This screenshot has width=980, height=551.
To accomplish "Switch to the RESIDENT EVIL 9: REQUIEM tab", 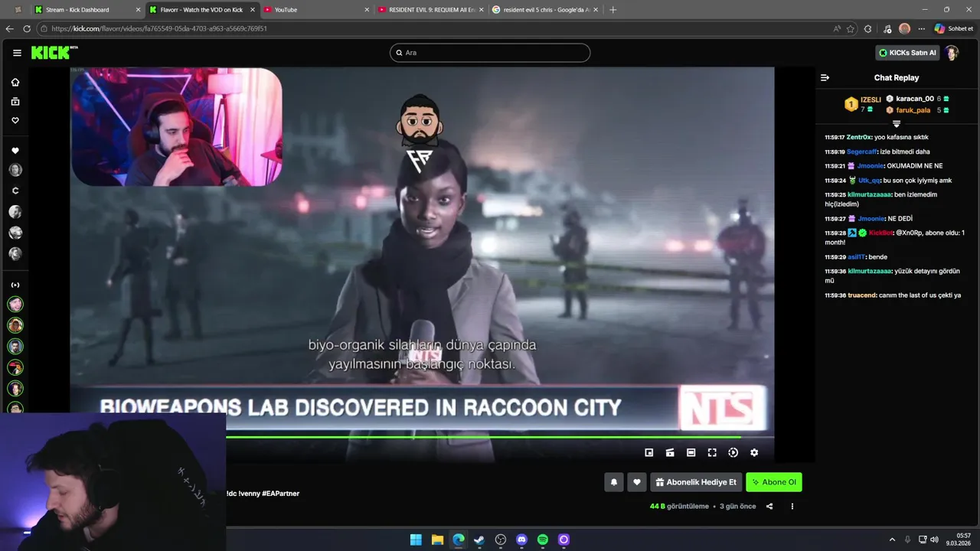I will [432, 10].
